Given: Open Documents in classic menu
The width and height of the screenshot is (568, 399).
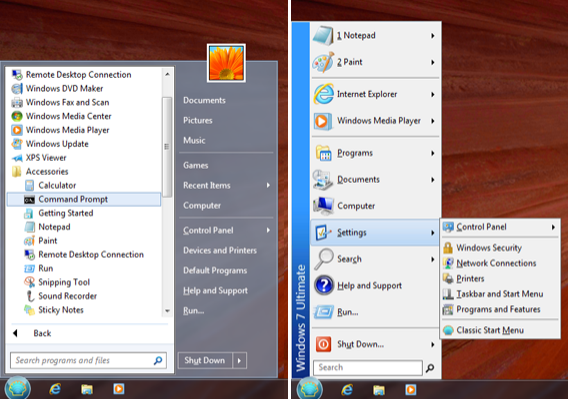Looking at the screenshot, I should 358,179.
